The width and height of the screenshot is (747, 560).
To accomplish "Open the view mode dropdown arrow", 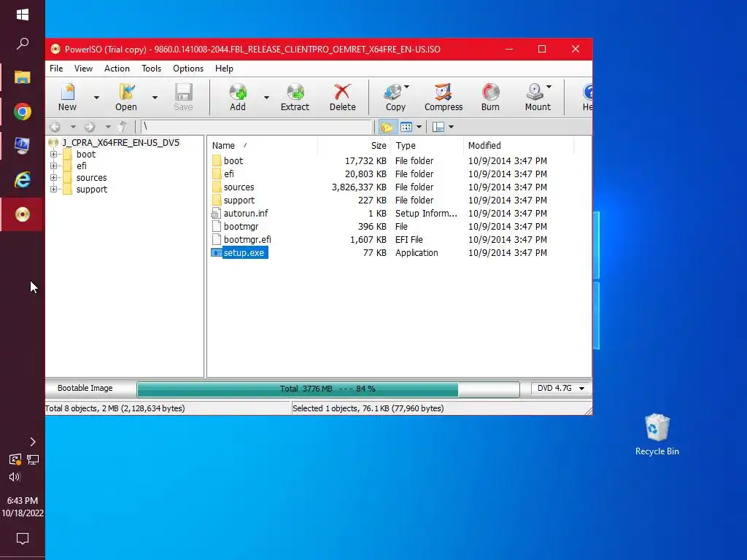I will pos(419,127).
